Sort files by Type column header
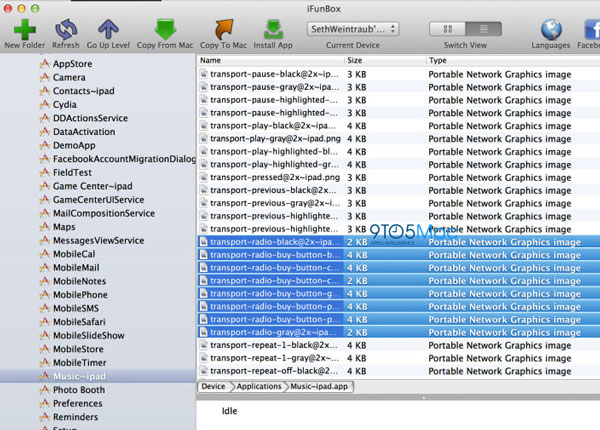The height and width of the screenshot is (430, 600). click(438, 60)
